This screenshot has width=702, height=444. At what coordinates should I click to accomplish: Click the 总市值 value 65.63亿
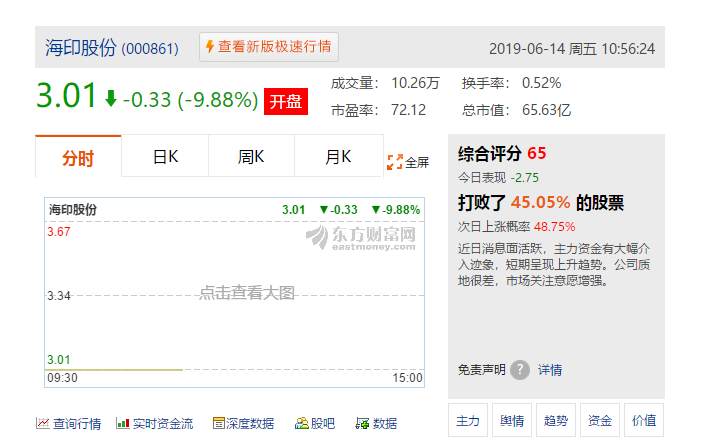click(x=546, y=110)
